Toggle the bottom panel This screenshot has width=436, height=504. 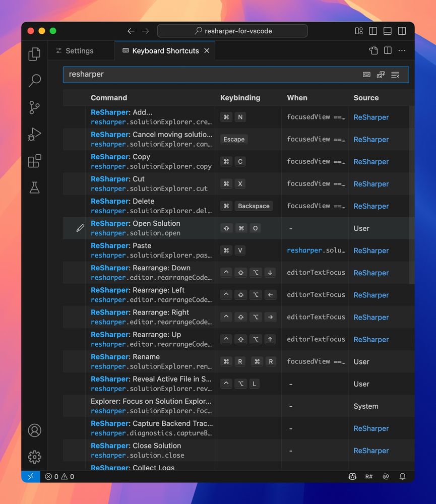[x=388, y=31]
